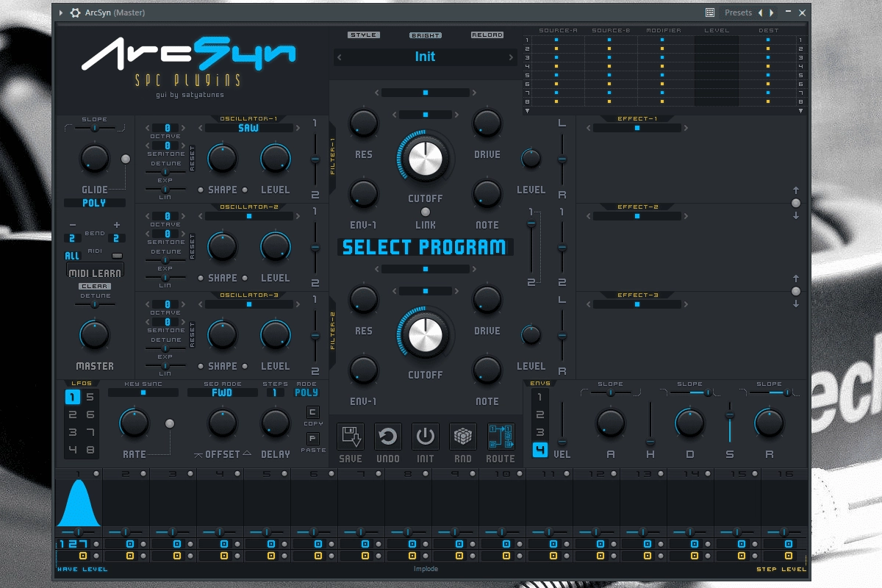Move Effect-3 up with the up arrow
The image size is (882, 588).
pyautogui.click(x=795, y=279)
